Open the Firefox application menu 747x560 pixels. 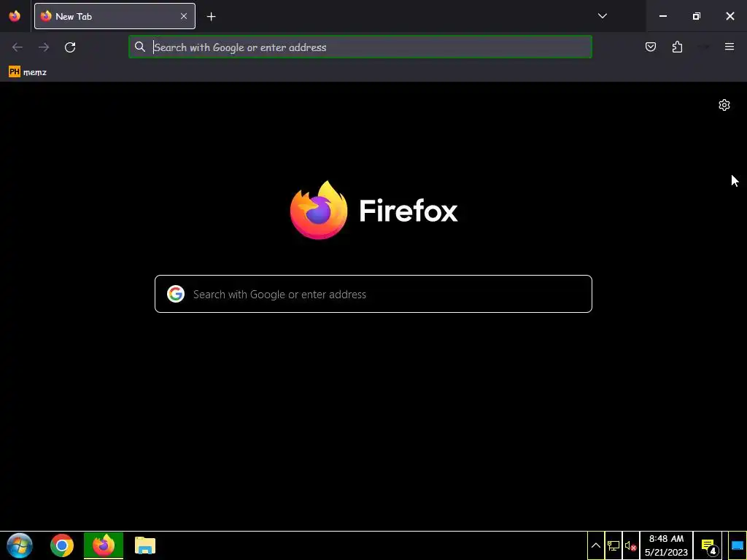pos(729,47)
